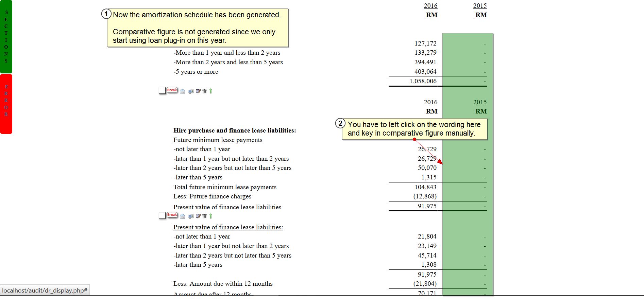Click the Break button below the 91,975 present value
The width and height of the screenshot is (644, 299).
point(172,215)
